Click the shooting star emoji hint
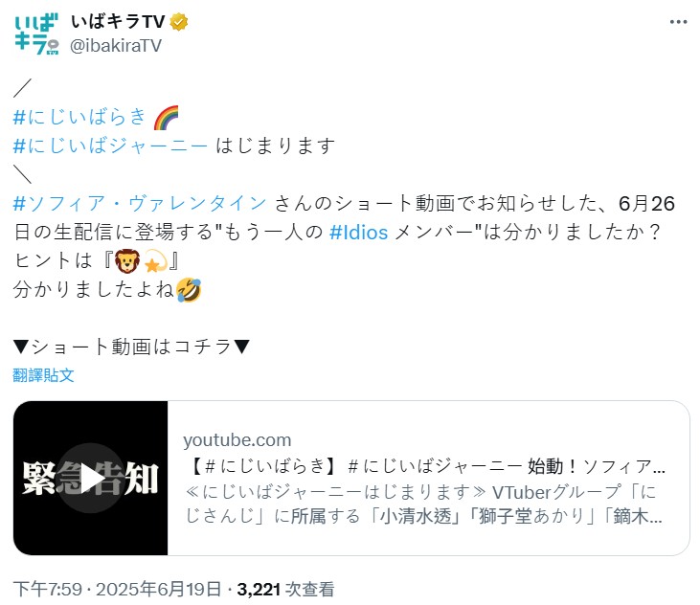Image resolution: width=700 pixels, height=605 pixels. 155,261
